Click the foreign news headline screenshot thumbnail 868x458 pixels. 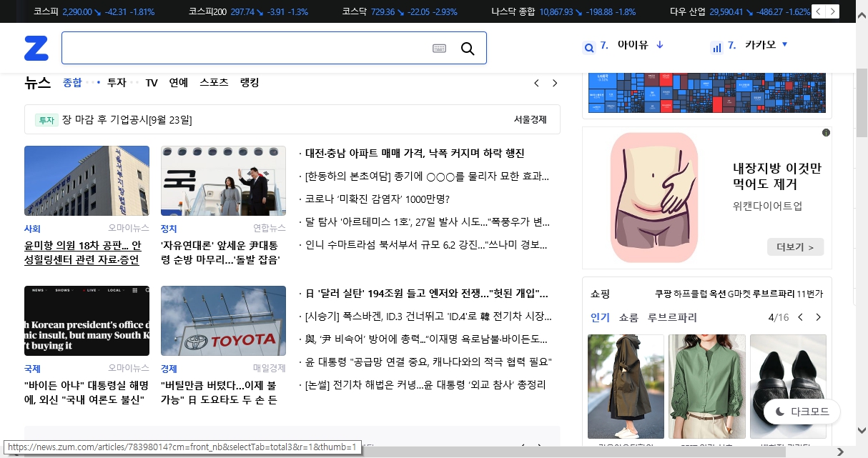[x=87, y=321]
